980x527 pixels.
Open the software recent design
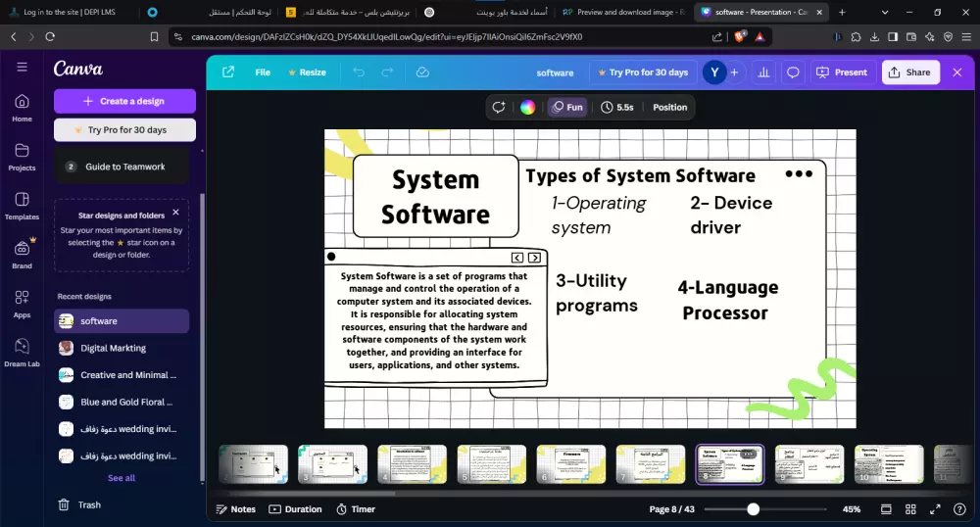click(122, 321)
